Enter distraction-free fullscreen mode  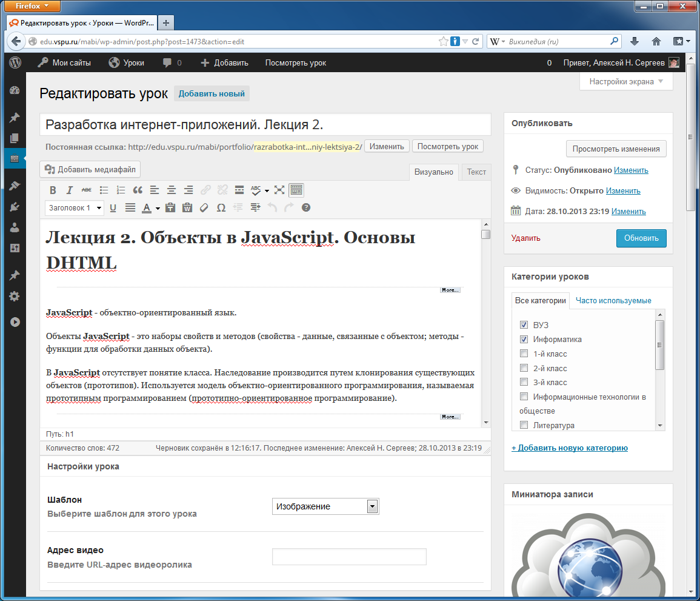click(x=279, y=190)
